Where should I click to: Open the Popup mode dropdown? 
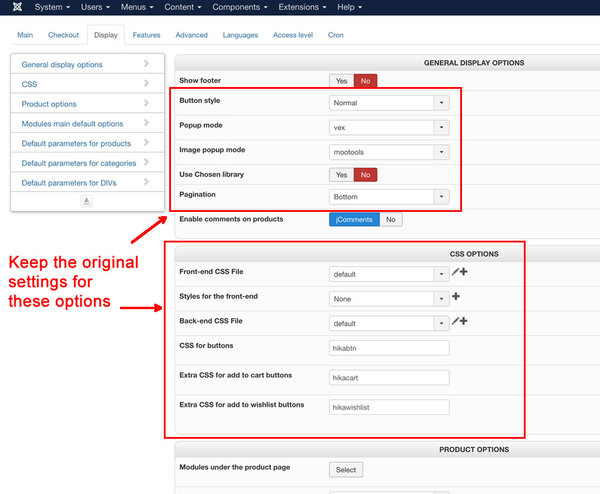[389, 127]
